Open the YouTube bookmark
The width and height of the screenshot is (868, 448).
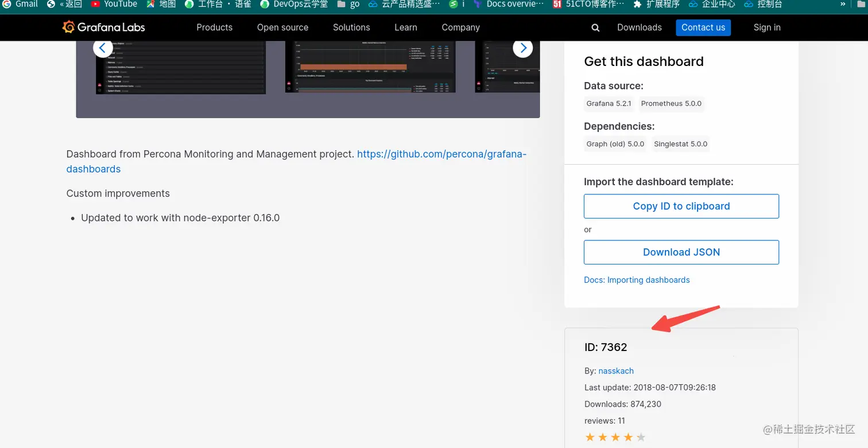(x=114, y=4)
